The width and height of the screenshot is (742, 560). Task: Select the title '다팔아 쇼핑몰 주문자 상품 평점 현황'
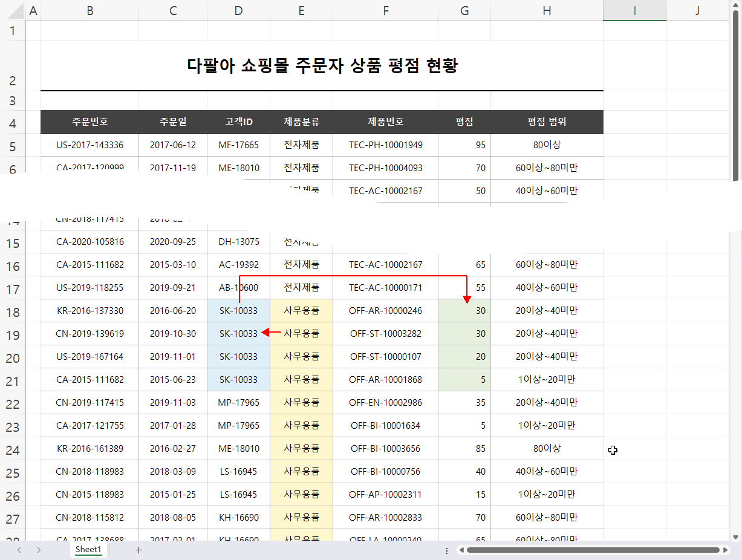coord(322,65)
